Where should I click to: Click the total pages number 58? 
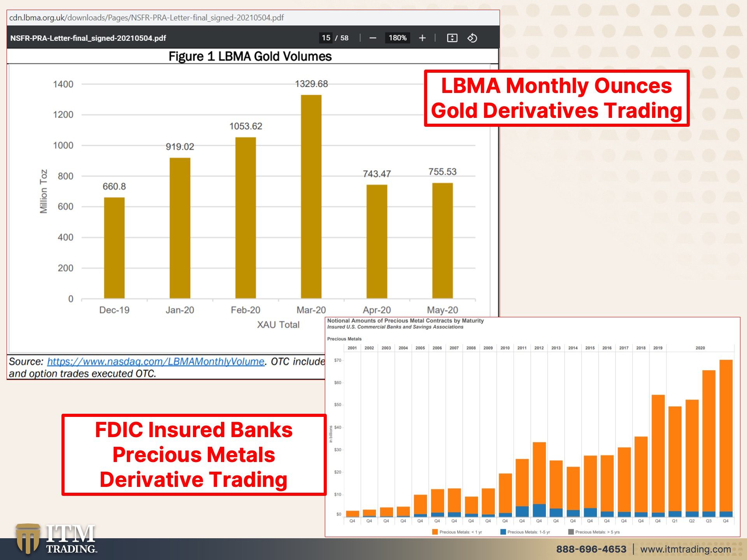[x=344, y=38]
